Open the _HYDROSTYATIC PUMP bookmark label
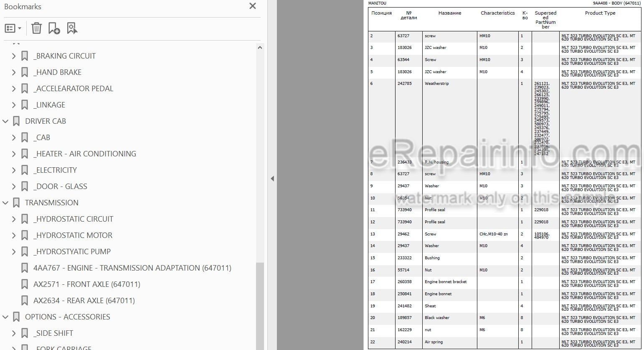Screen dimensions: 644x350 point(72,251)
